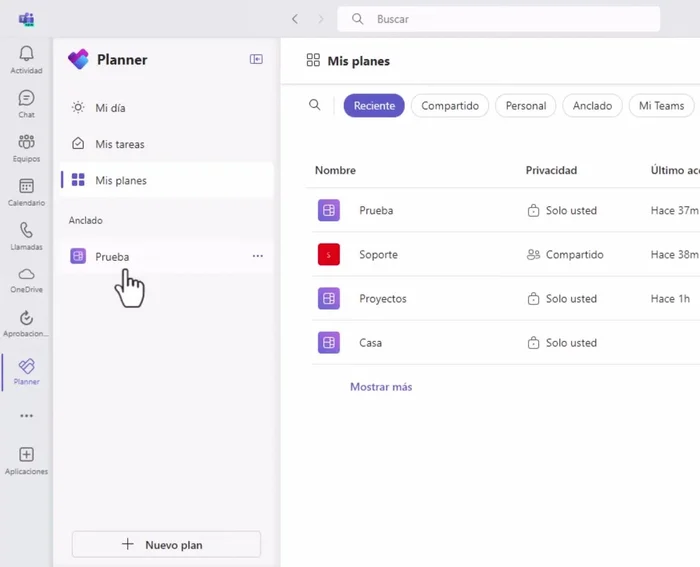
Task: Open Mis tareas
Action: coord(167,144)
